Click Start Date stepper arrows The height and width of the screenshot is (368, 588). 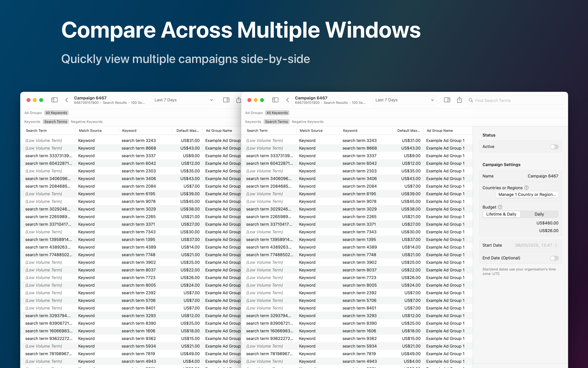556,245
